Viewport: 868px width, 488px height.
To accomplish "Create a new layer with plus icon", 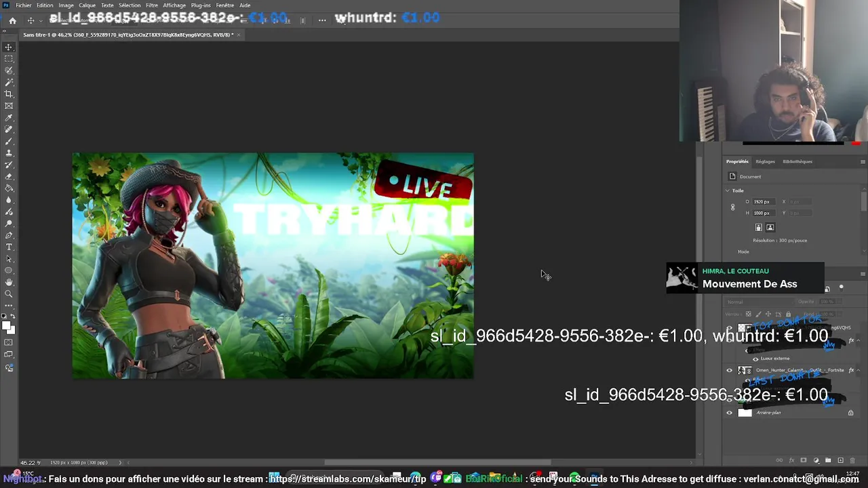I will click(x=840, y=460).
